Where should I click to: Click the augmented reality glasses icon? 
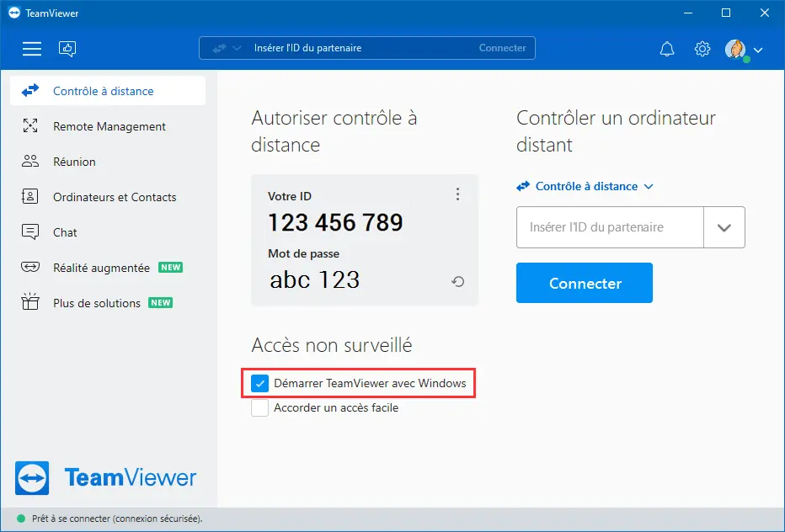point(30,267)
